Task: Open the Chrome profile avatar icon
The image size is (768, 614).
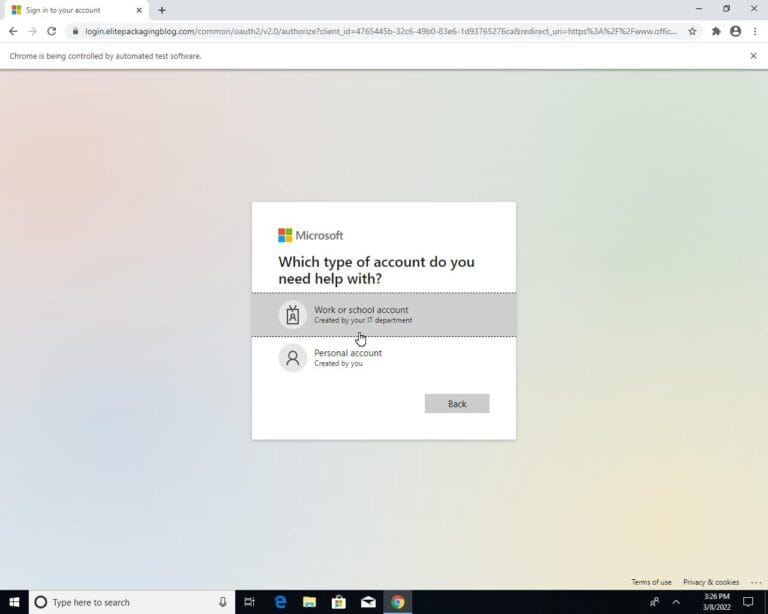Action: click(x=735, y=31)
